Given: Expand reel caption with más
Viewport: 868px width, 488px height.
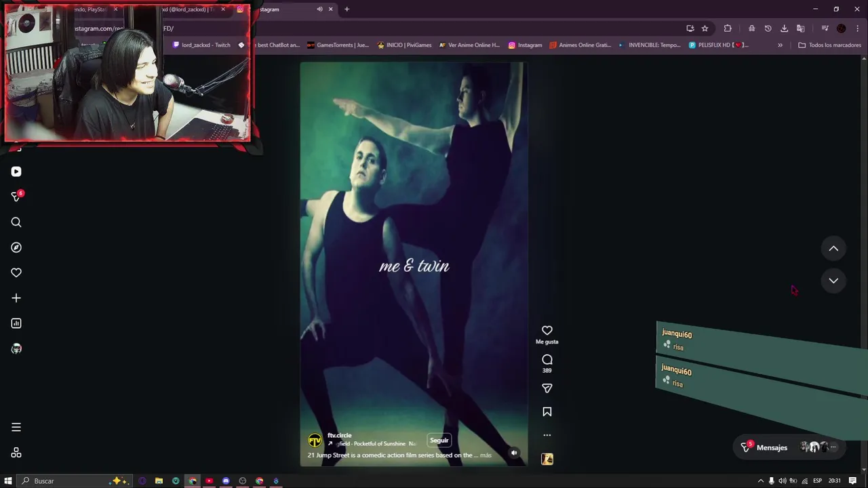Looking at the screenshot, I should point(486,455).
